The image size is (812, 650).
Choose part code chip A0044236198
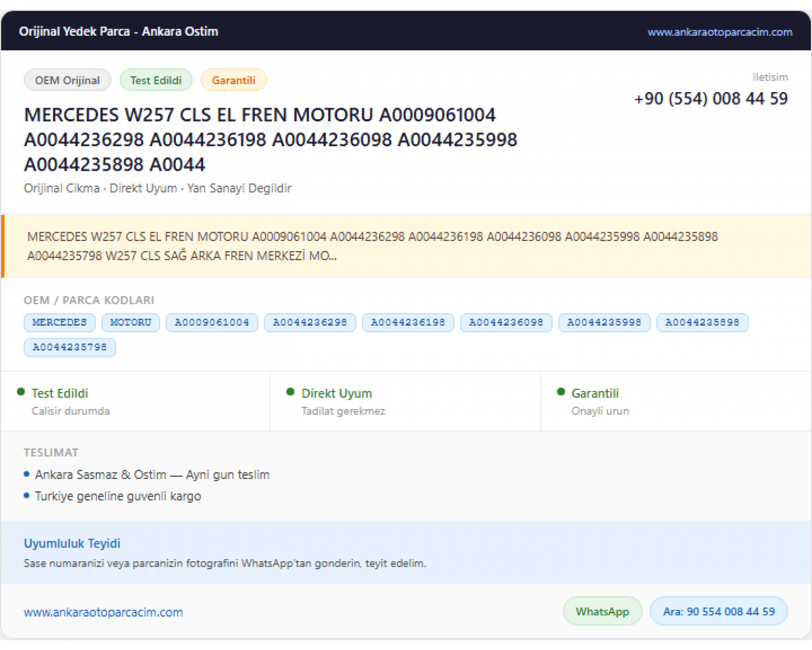click(408, 322)
